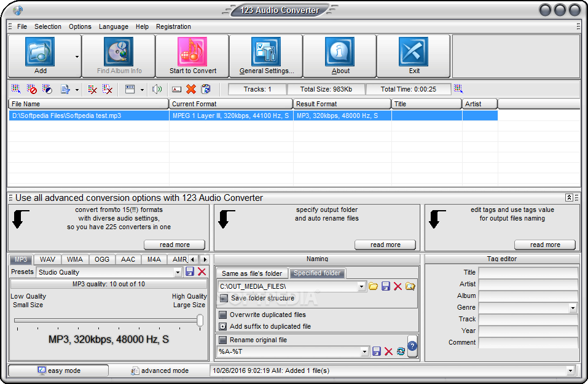The image size is (588, 384).
Task: Click read more about editing tags
Action: [545, 245]
